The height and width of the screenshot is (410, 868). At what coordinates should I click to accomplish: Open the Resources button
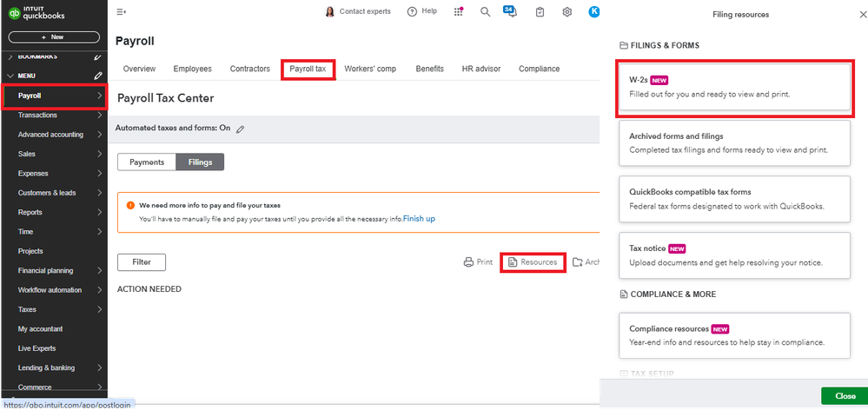tap(533, 262)
